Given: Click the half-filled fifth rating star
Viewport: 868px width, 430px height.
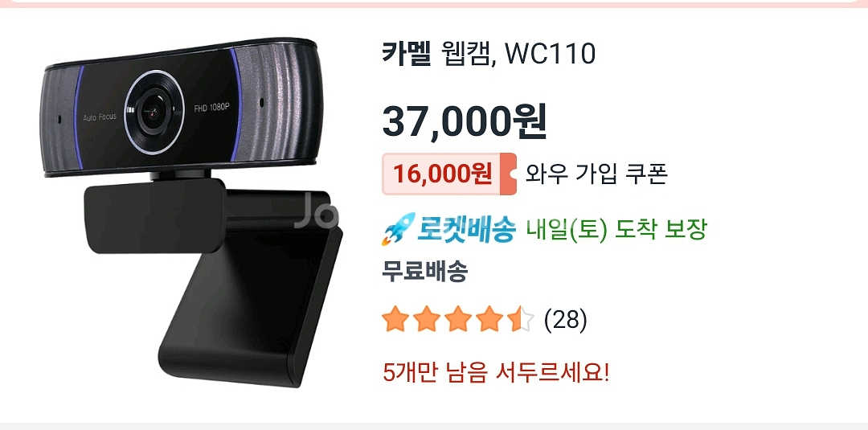Looking at the screenshot, I should coord(522,320).
